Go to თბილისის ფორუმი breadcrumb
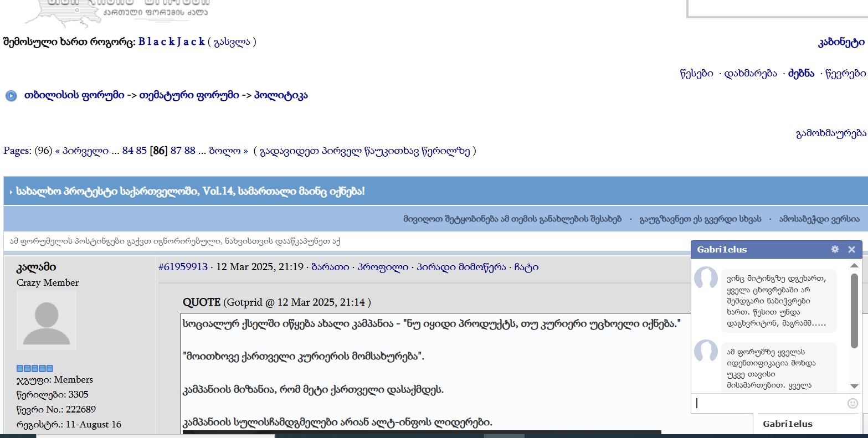 point(74,95)
